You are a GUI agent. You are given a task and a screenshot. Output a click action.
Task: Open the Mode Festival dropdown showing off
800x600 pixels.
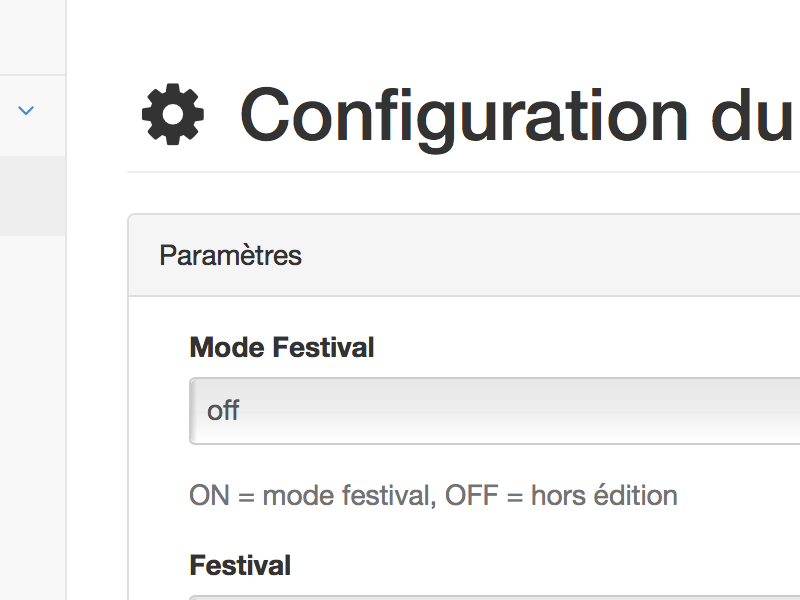pos(494,411)
